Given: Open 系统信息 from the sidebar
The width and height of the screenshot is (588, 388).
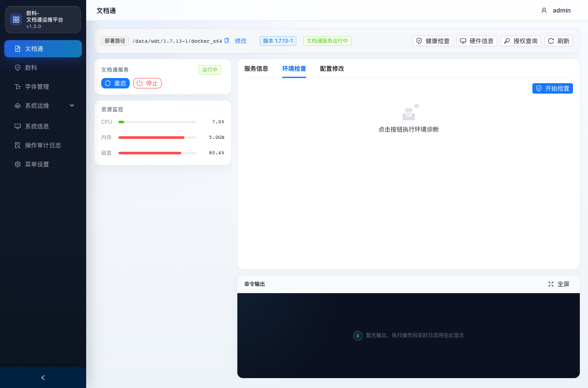Looking at the screenshot, I should [x=43, y=126].
